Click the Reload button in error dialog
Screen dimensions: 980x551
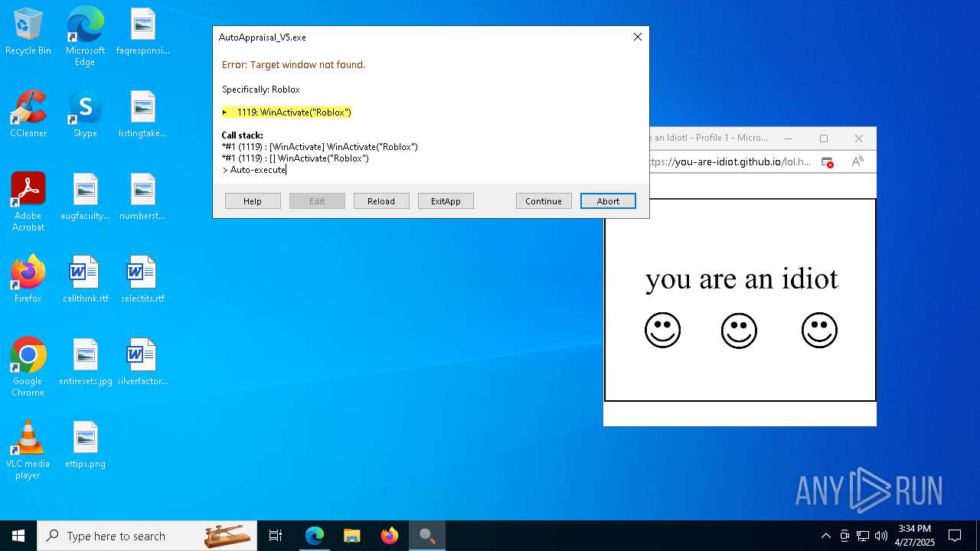click(x=381, y=201)
